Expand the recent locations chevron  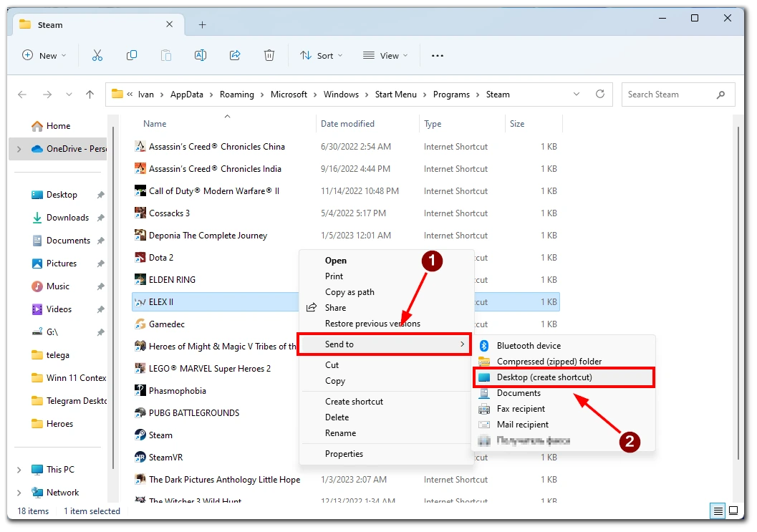click(x=69, y=94)
